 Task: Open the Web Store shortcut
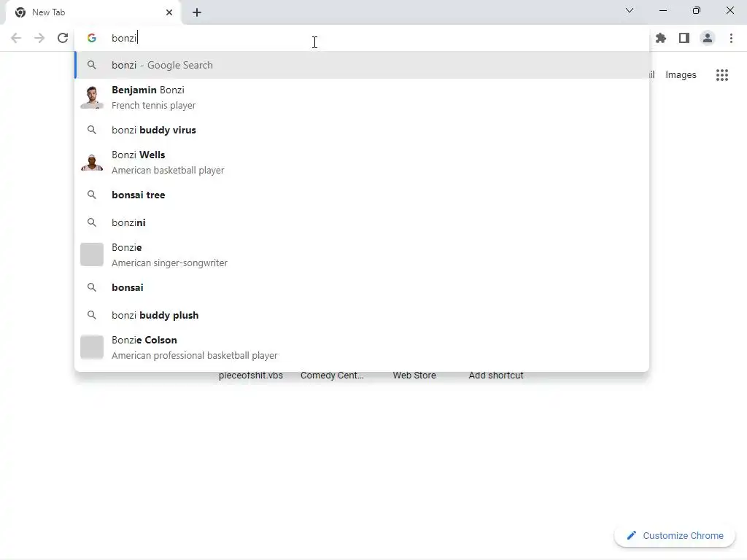[414, 376]
